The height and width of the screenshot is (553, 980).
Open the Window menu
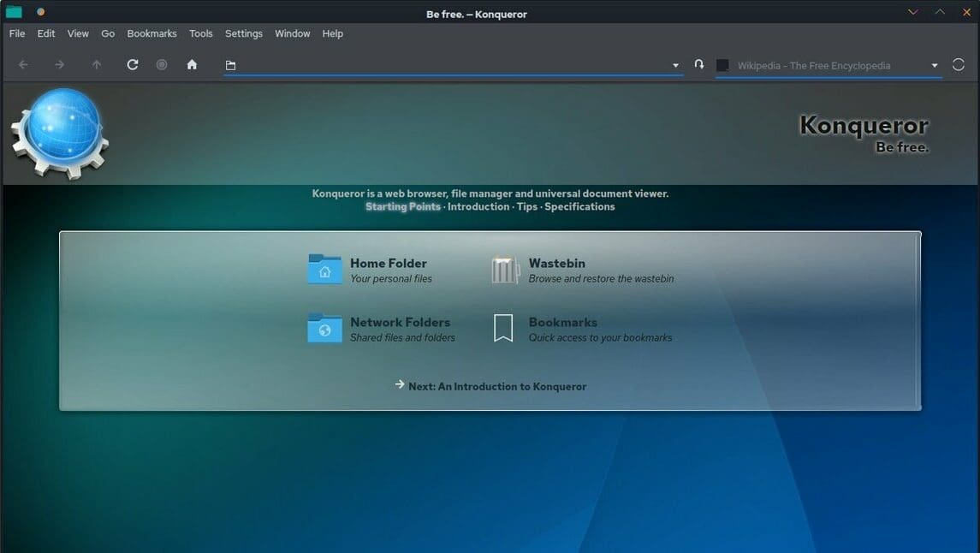(x=293, y=33)
